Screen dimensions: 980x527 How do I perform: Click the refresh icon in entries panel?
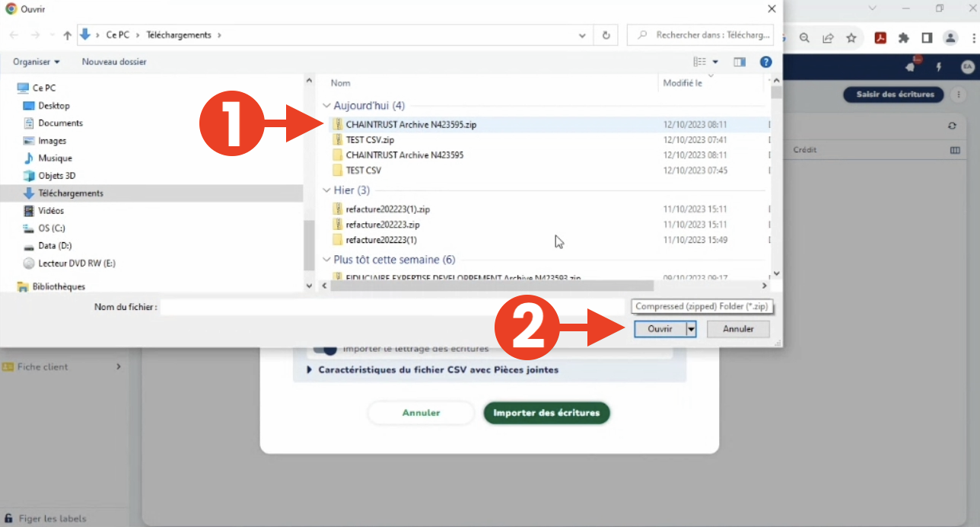(952, 126)
